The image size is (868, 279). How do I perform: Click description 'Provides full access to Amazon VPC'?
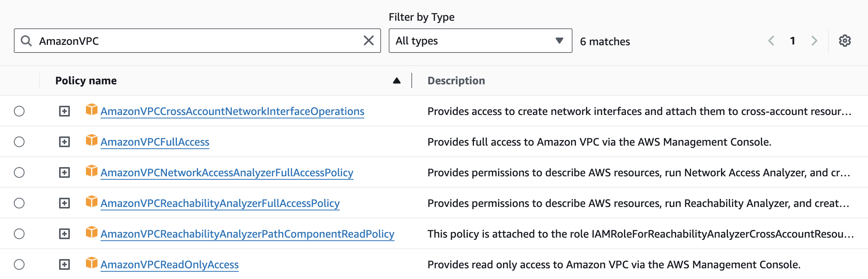(599, 142)
